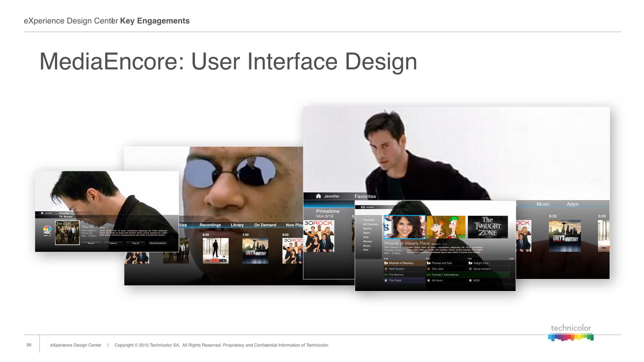Image resolution: width=644 pixels, height=362 pixels.
Task: Pick the Kids category in the guide sidebar
Action: 366,237
